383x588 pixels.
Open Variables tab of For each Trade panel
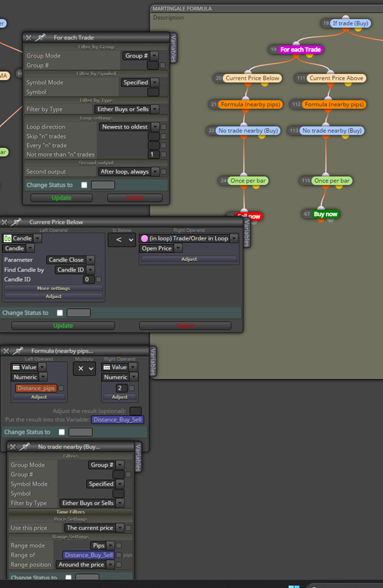[x=173, y=48]
